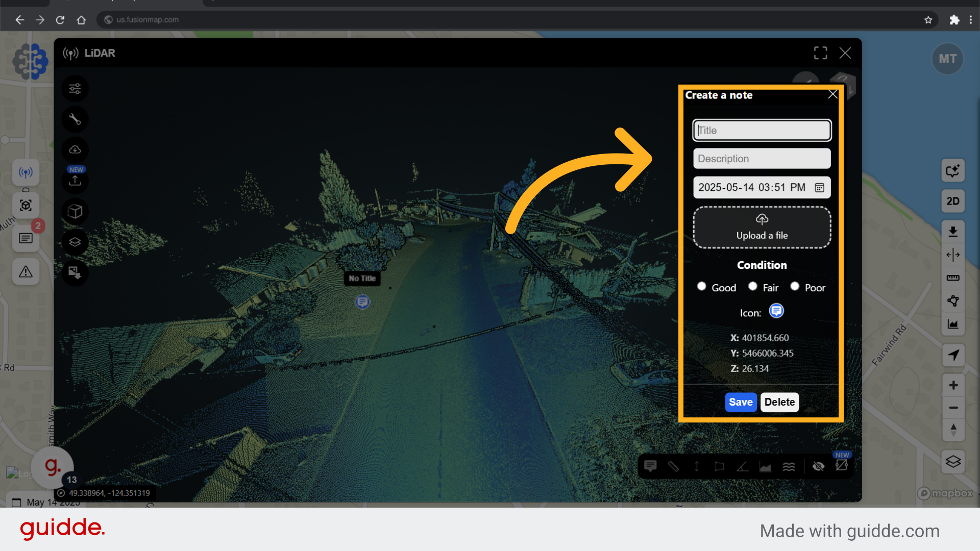Click the Delete button
The height and width of the screenshot is (551, 980).
pyautogui.click(x=779, y=402)
